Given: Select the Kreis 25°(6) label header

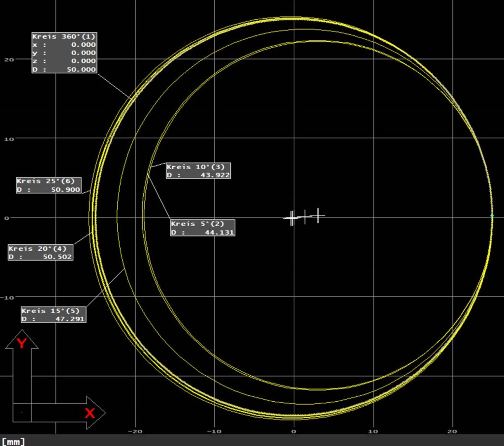Looking at the screenshot, I should tap(48, 181).
